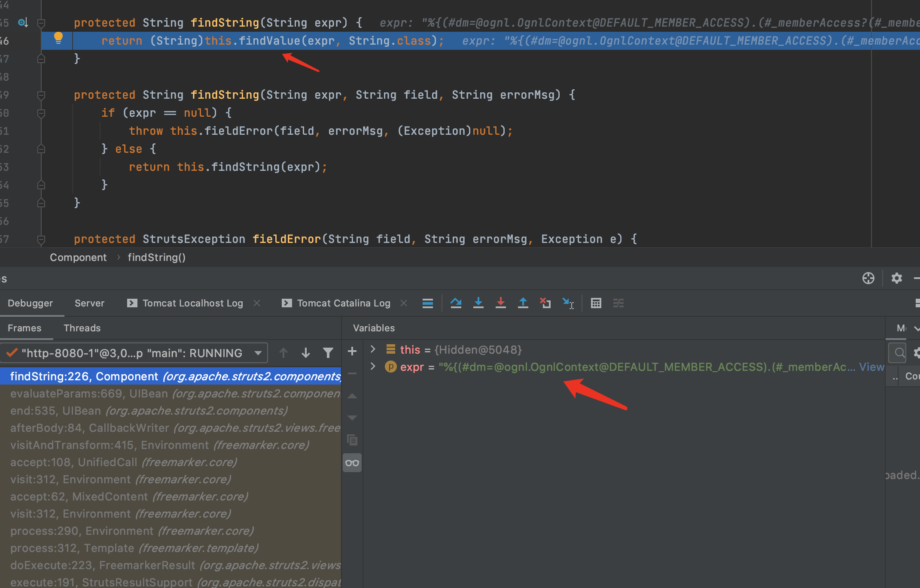The width and height of the screenshot is (920, 588).
Task: Expand the expr variable node
Action: 373,367
